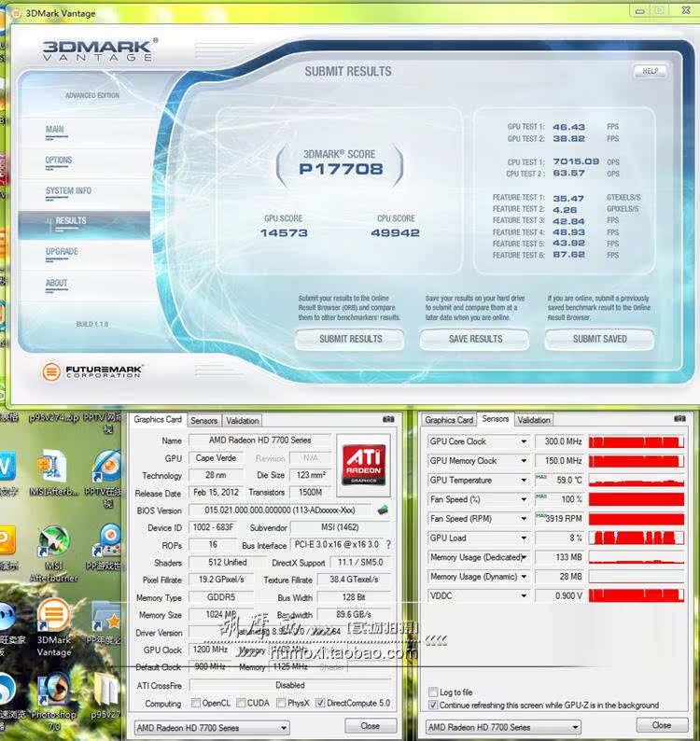The width and height of the screenshot is (700, 741).
Task: Close the GPU-Z Sensors window with Close button
Action: click(661, 725)
